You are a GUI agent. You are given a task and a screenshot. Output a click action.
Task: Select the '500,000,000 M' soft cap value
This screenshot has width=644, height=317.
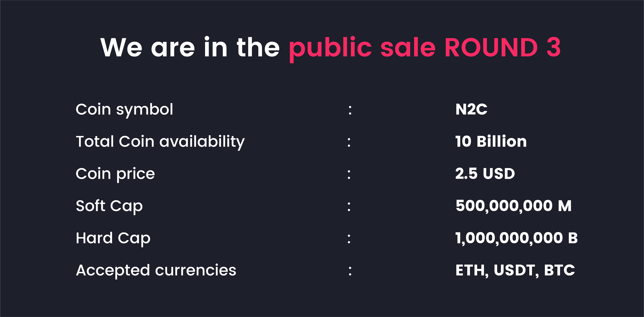click(513, 206)
